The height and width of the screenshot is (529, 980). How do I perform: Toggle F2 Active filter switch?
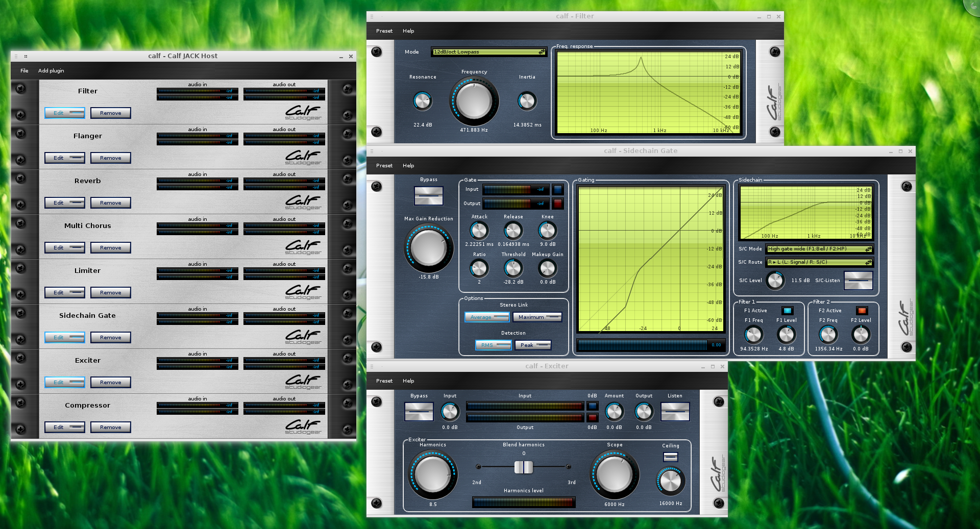point(862,311)
